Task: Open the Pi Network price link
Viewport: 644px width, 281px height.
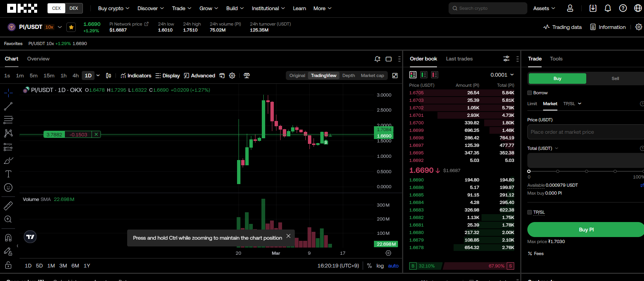Action: tap(129, 24)
